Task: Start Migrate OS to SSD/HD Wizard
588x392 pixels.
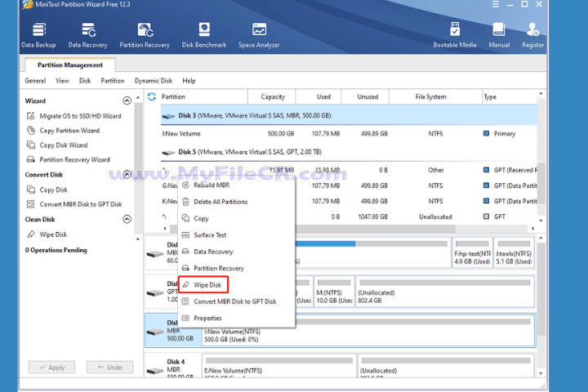Action: [x=73, y=116]
